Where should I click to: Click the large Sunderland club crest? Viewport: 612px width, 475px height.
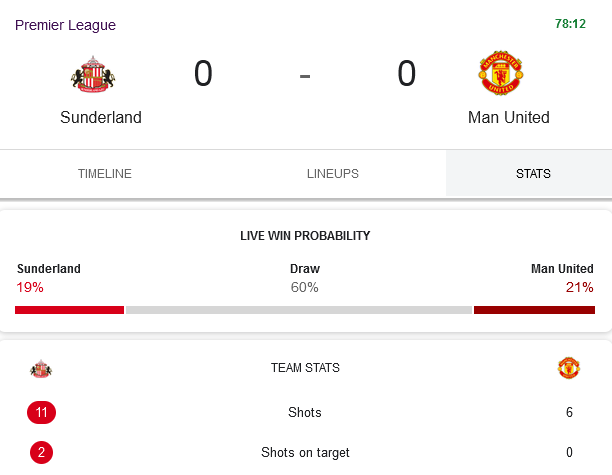point(93,74)
